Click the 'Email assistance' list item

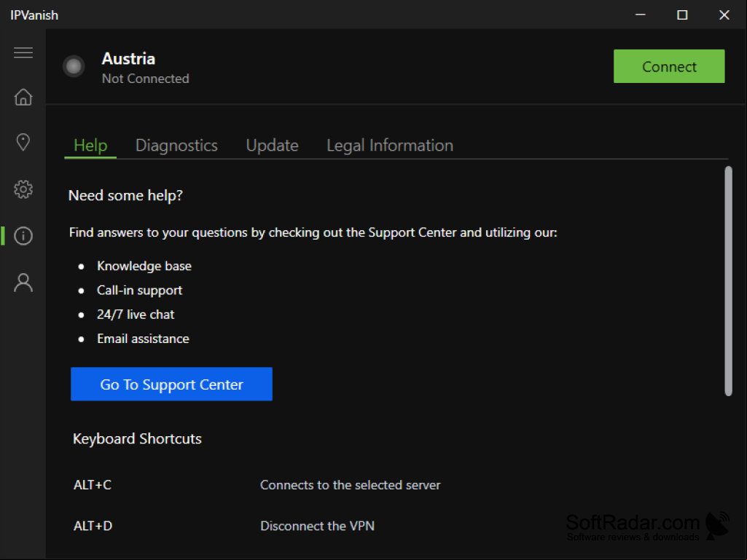click(x=144, y=339)
